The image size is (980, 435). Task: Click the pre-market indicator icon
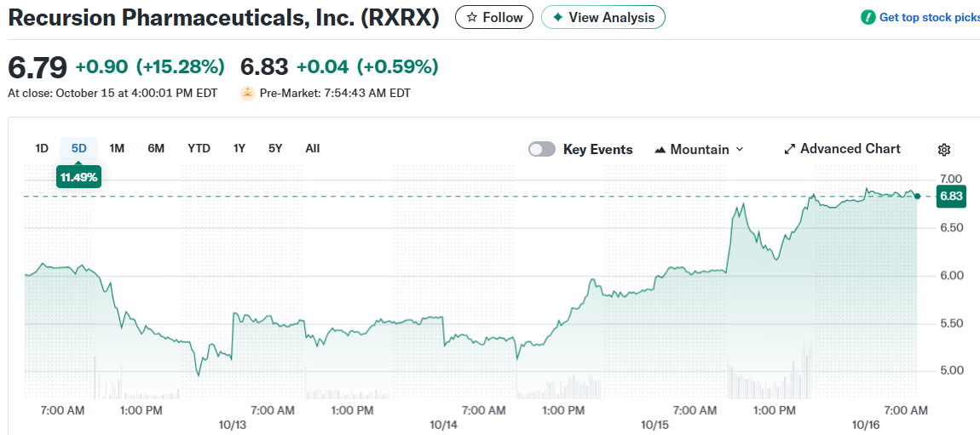(x=248, y=93)
